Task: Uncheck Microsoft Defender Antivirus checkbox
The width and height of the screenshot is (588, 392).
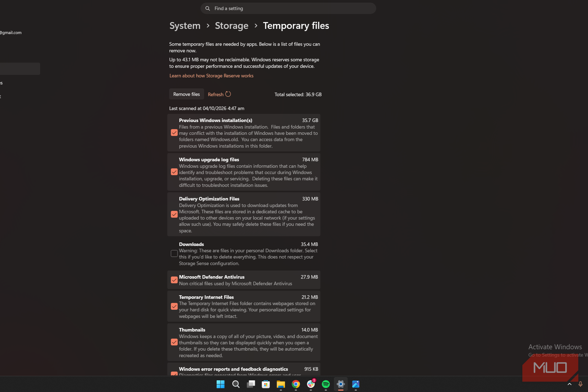Action: pos(174,280)
